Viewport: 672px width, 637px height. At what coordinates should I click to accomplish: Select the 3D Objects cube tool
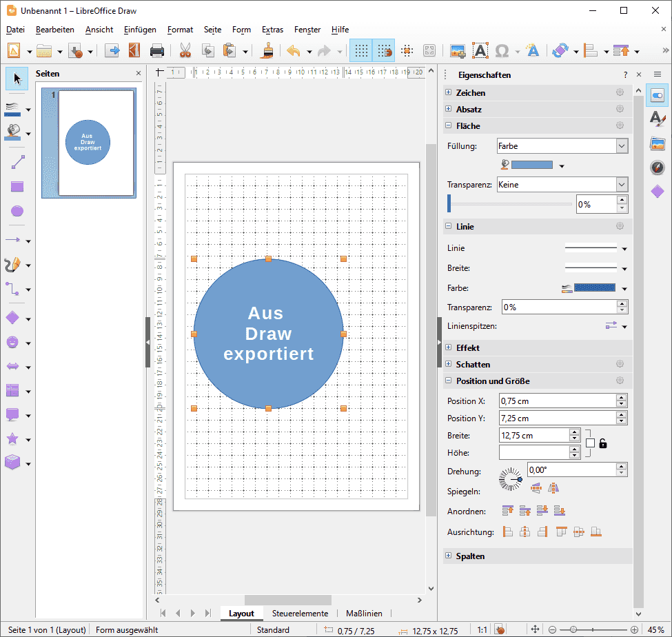13,463
